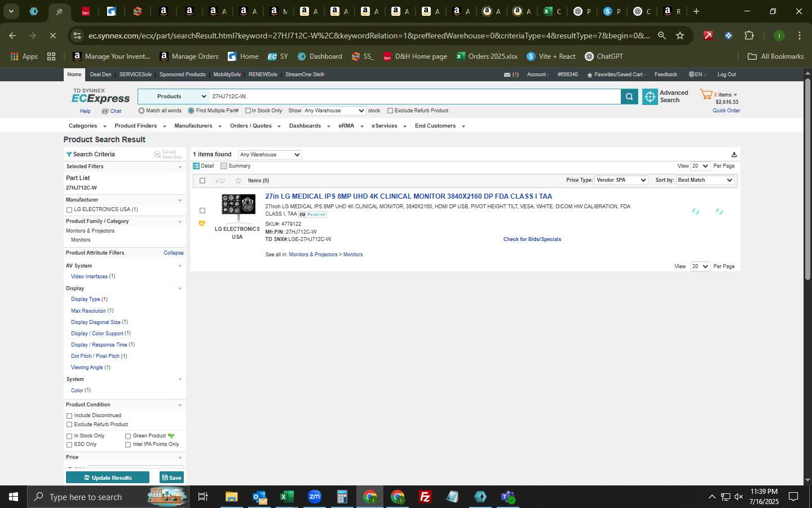
Task: Open Manufacturers menu
Action: (x=198, y=126)
